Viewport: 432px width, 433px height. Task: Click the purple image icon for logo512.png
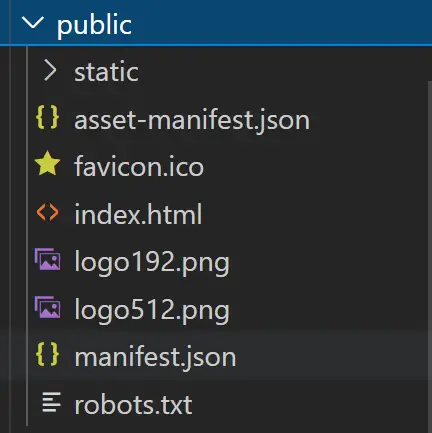(x=47, y=307)
